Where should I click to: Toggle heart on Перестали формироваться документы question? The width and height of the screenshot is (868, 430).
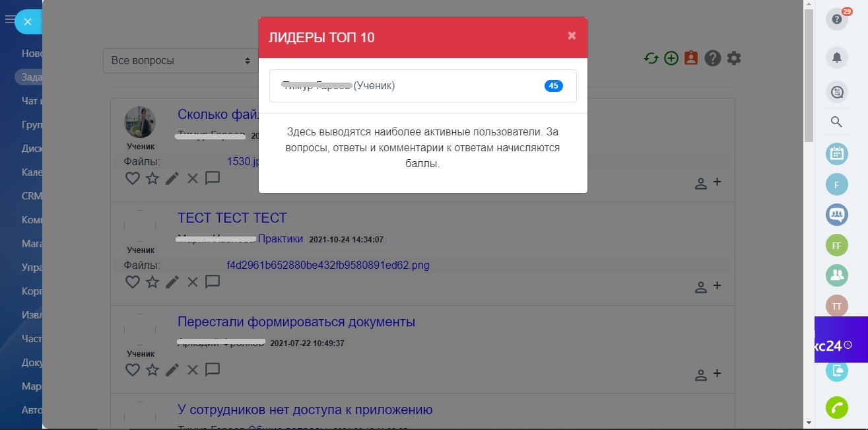(133, 370)
